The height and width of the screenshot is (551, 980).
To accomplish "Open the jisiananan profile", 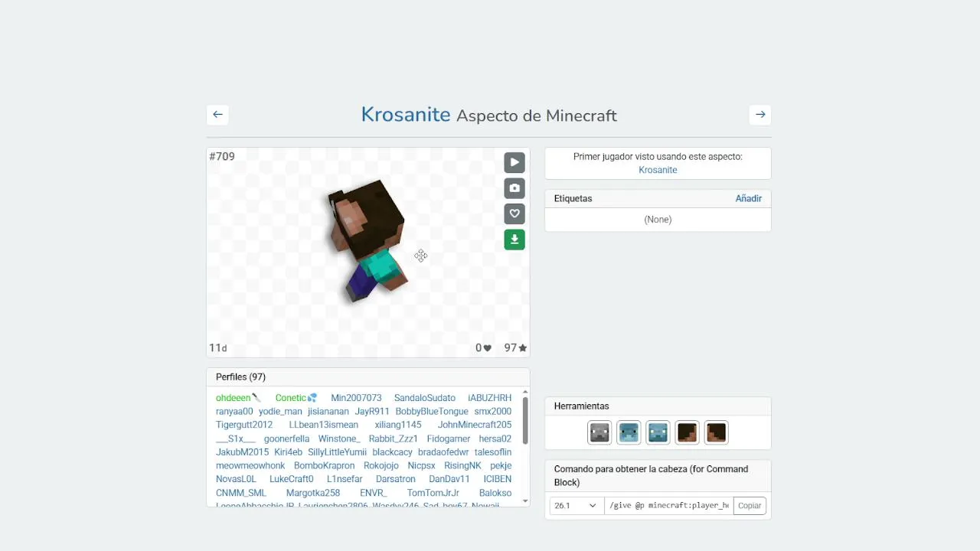I will [328, 412].
